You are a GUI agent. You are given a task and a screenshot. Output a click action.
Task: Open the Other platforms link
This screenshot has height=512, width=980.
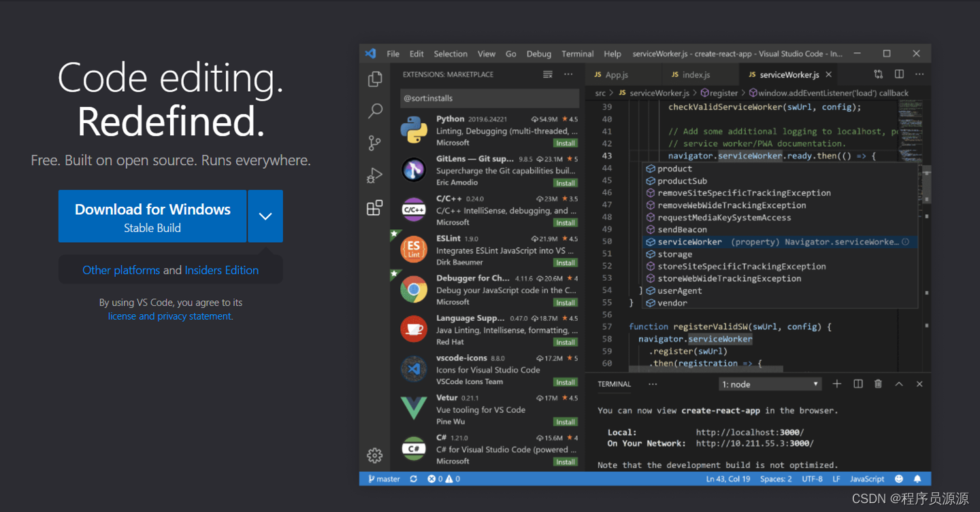121,270
